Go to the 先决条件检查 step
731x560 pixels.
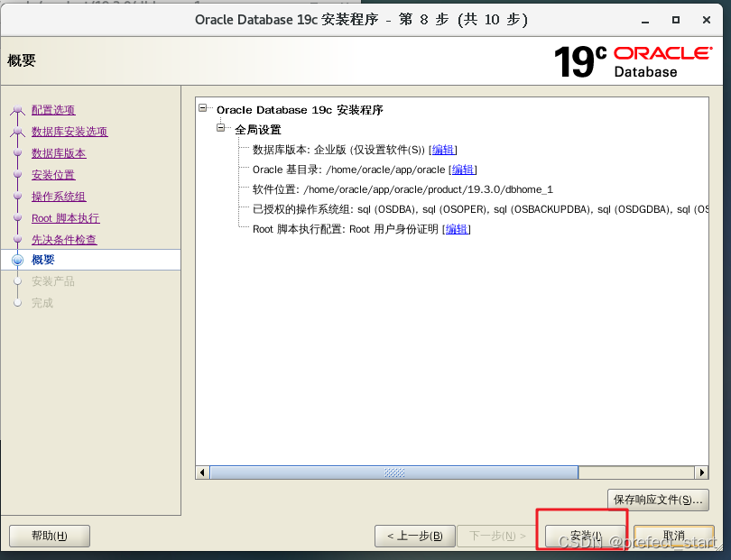pos(64,240)
